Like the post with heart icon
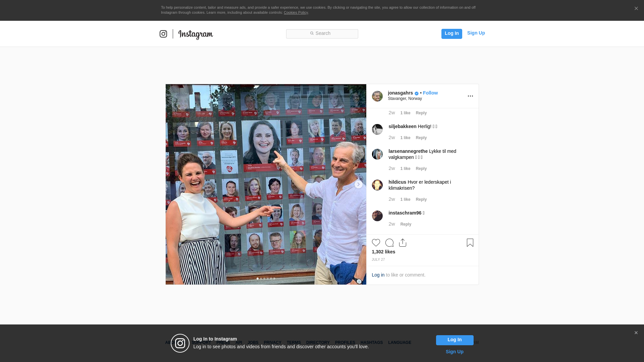Screen dimensions: 644x362 tap(376, 243)
